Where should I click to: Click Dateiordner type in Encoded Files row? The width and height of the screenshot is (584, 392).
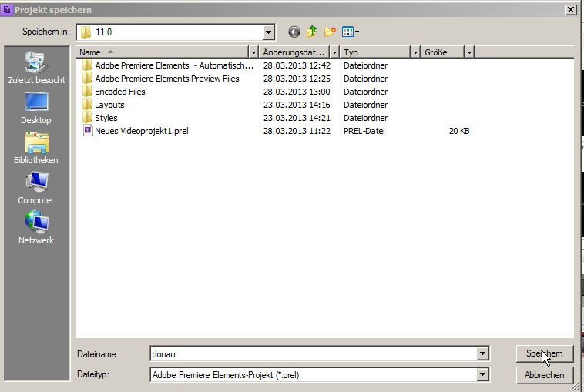tap(365, 92)
